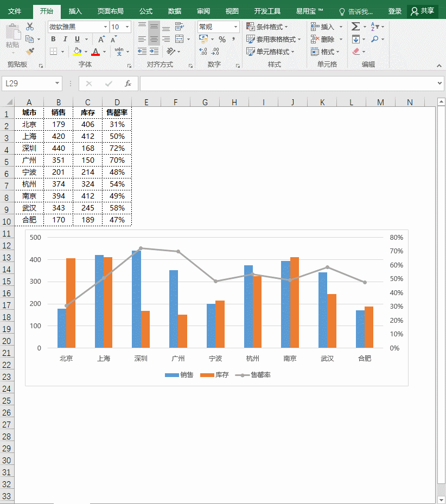446x504 pixels.
Task: Click the Sort and Filter icon
Action: click(x=375, y=27)
